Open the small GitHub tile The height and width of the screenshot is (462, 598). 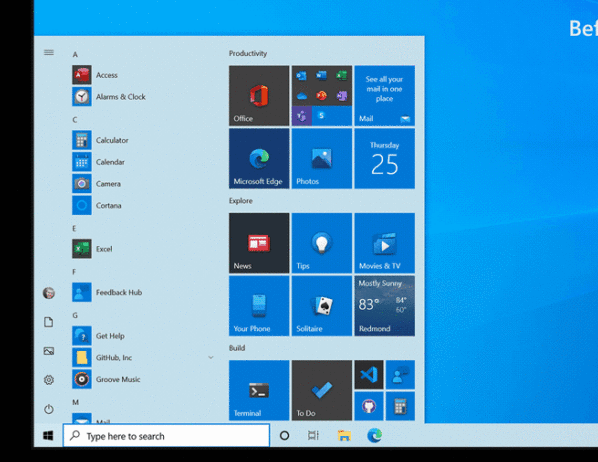(x=369, y=406)
